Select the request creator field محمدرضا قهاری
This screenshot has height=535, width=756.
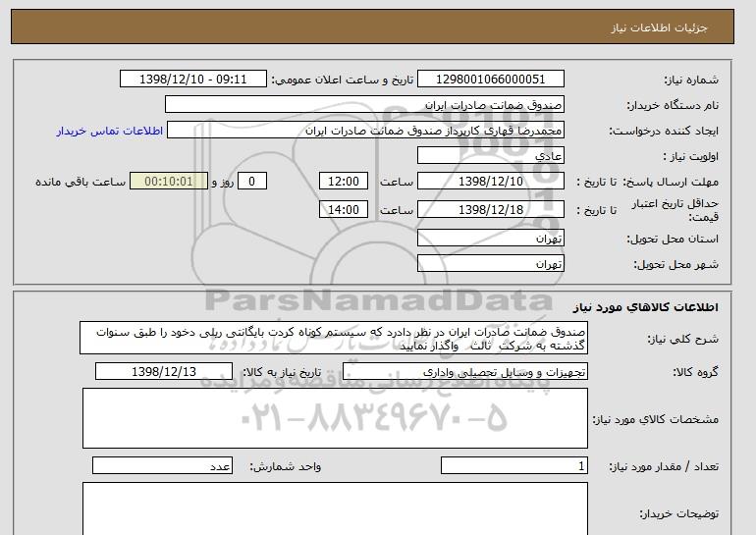pos(365,131)
